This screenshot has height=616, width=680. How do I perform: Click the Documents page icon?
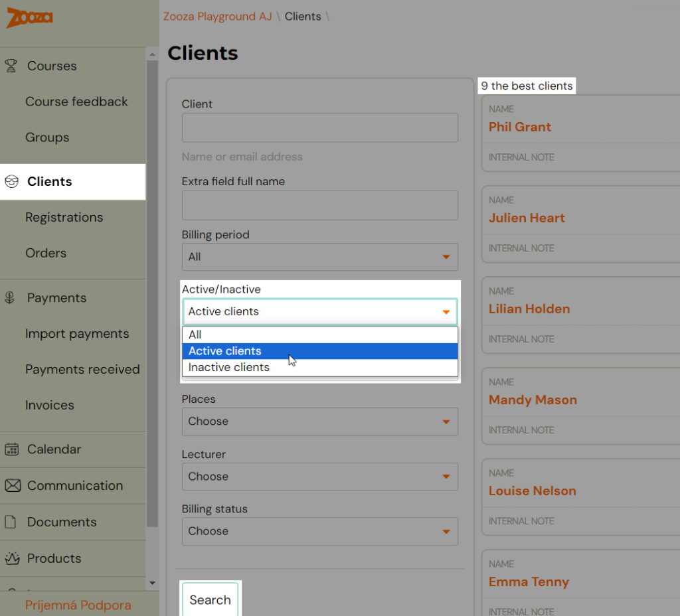11,522
